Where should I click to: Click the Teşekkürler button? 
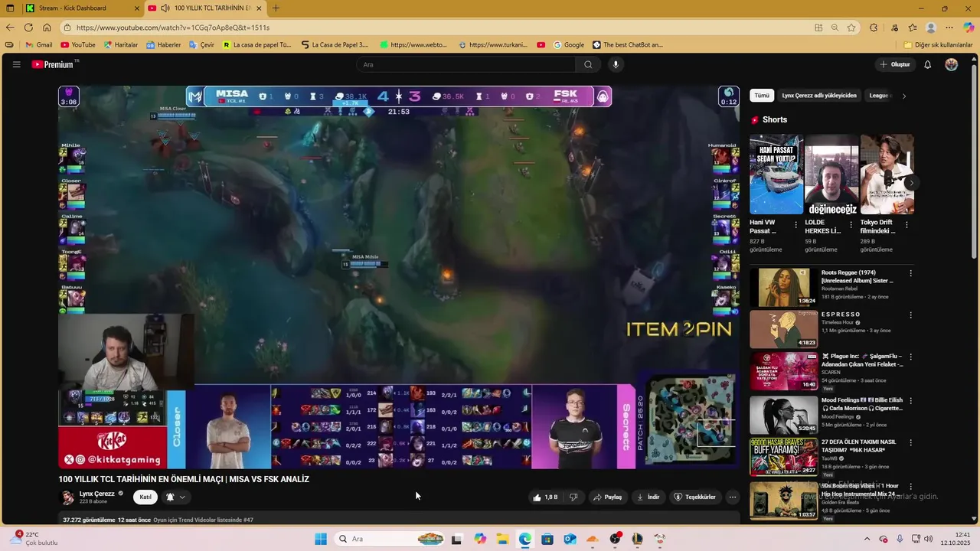tap(694, 497)
